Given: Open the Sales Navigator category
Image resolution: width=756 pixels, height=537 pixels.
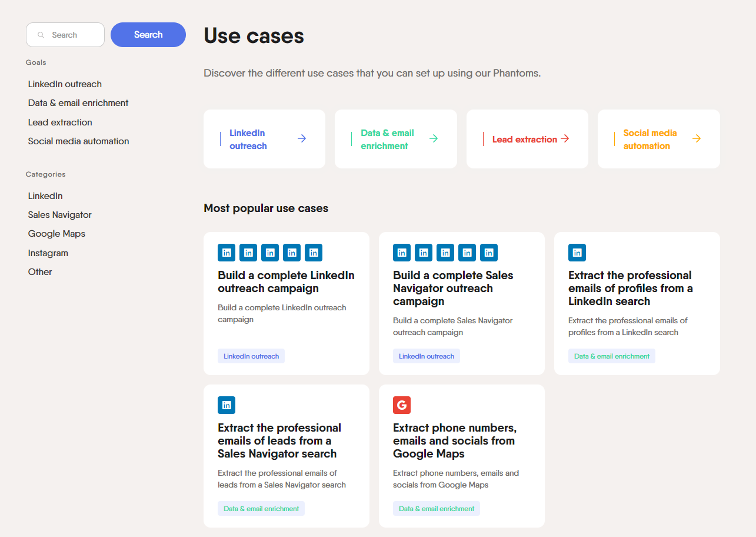Looking at the screenshot, I should pos(60,215).
